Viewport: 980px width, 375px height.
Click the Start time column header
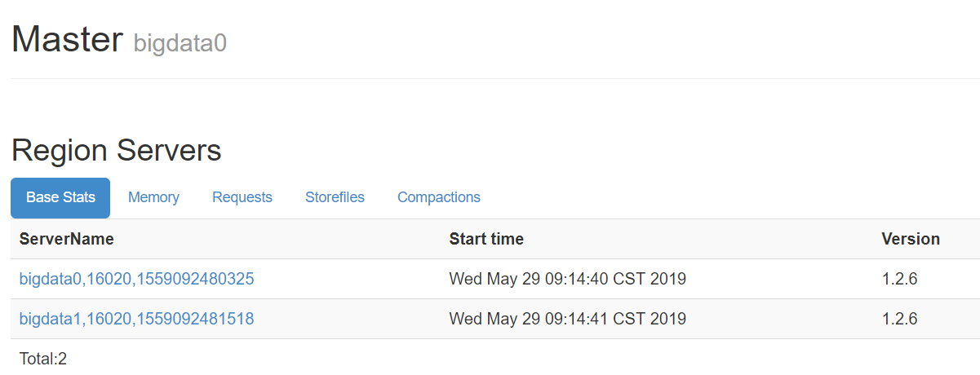point(486,239)
